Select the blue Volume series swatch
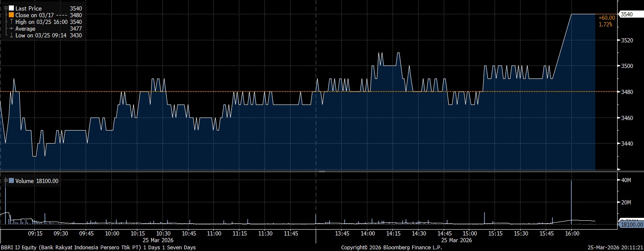The height and width of the screenshot is (251, 644). click(11, 181)
